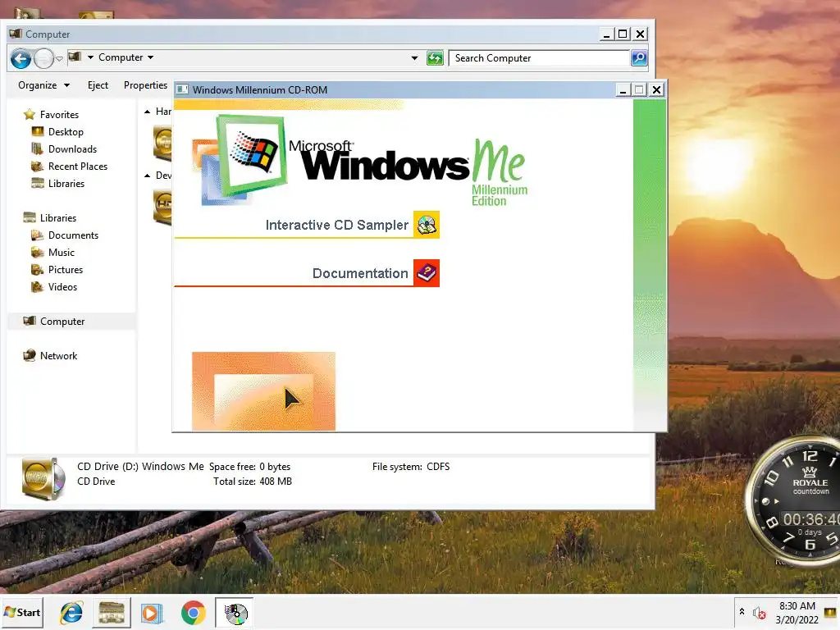Click the play arrow on countdown gadget
840x630 pixels.
pyautogui.click(x=777, y=501)
